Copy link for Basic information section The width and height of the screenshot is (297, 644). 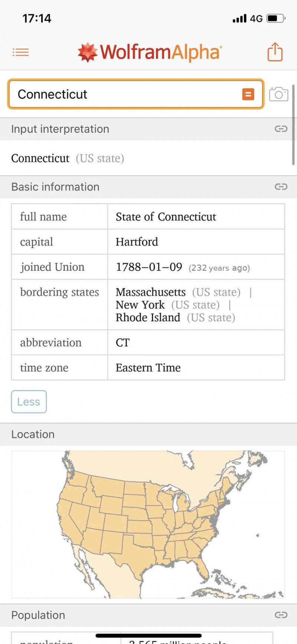[x=281, y=187]
